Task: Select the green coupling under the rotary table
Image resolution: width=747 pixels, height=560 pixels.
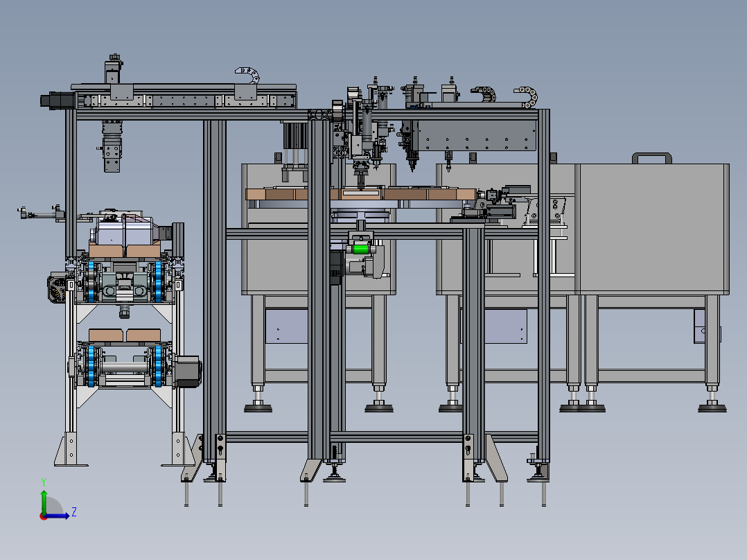Action: (x=361, y=250)
